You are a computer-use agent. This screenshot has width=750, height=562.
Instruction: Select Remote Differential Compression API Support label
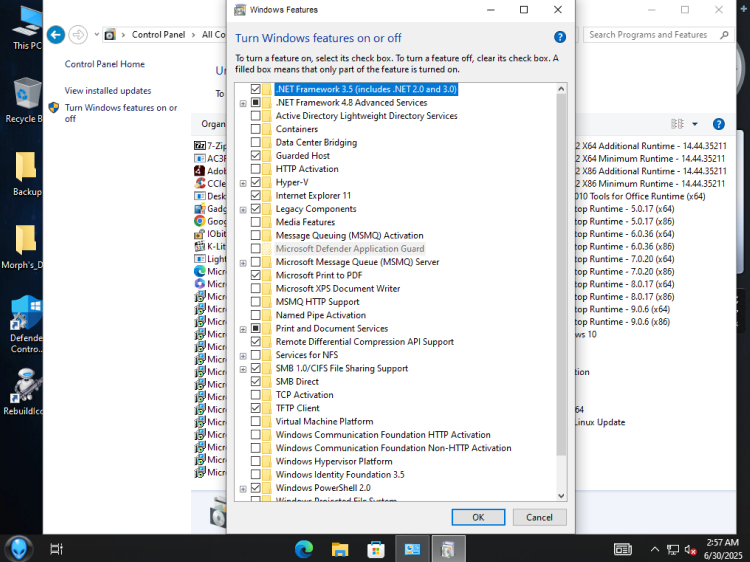coord(364,342)
